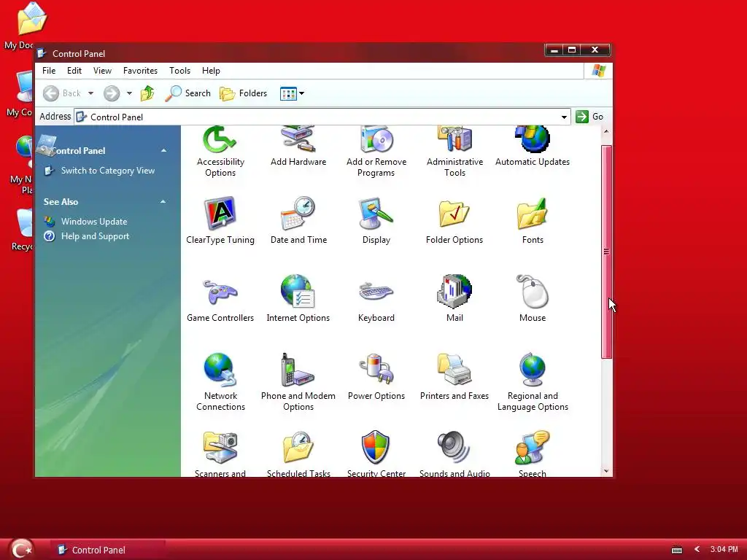This screenshot has height=560, width=747.
Task: Click Switch to Category View link
Action: [108, 171]
